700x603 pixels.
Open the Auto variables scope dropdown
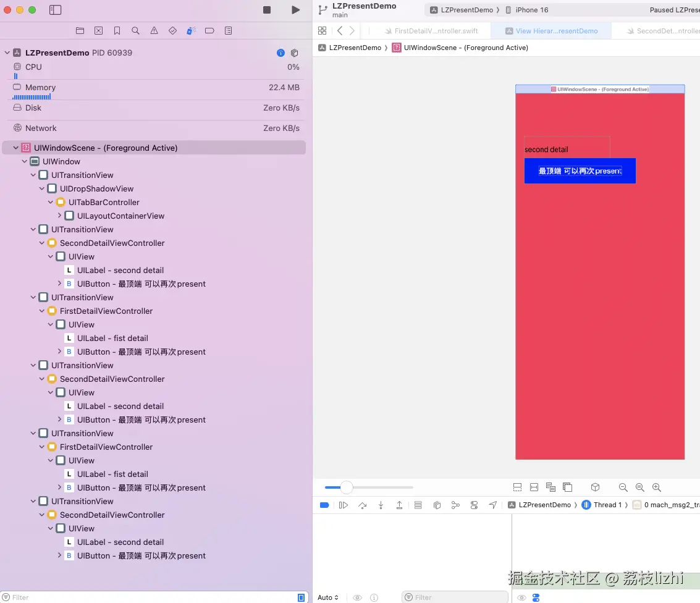click(x=328, y=597)
